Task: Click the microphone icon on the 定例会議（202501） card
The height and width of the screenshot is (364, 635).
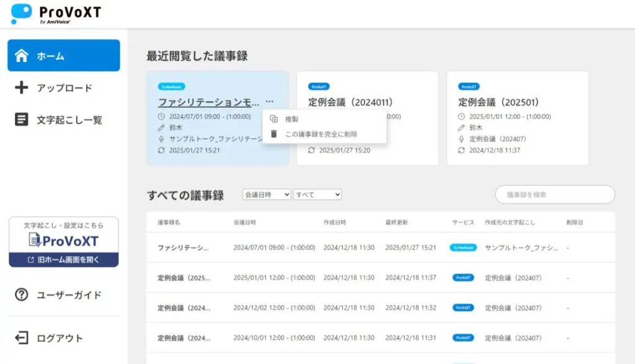Action: (x=461, y=139)
